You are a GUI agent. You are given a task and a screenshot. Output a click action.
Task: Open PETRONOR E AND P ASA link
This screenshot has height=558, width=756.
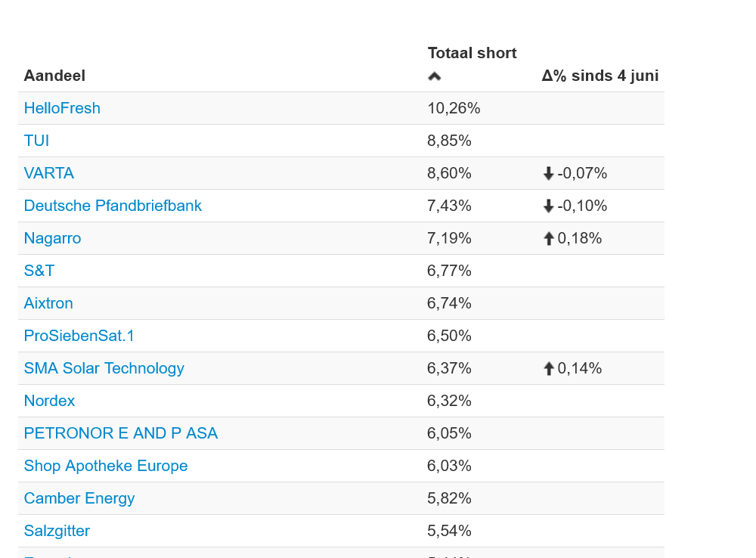[x=120, y=433]
